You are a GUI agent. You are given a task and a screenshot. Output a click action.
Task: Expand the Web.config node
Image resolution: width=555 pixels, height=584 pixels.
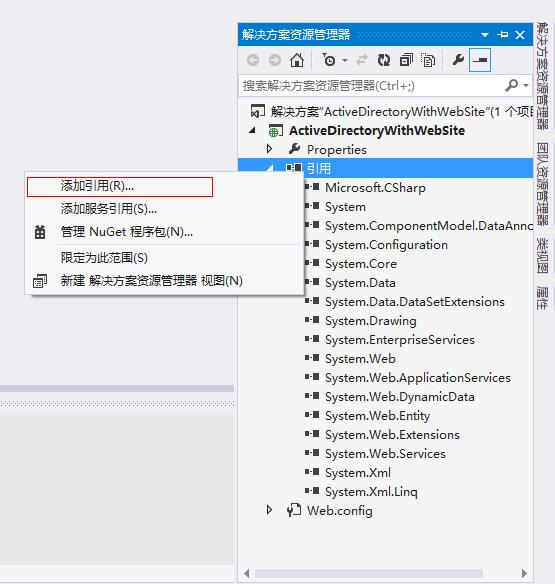pyautogui.click(x=269, y=510)
